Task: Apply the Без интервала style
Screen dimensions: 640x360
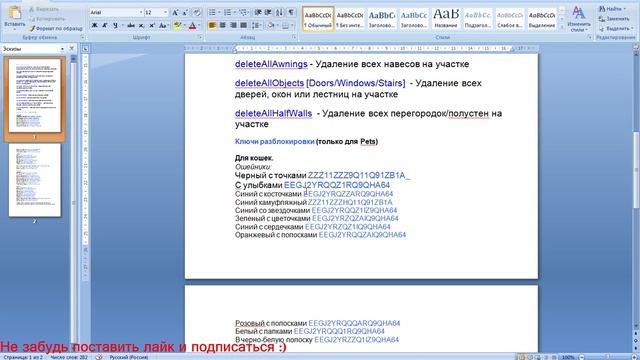Action: tap(350, 19)
